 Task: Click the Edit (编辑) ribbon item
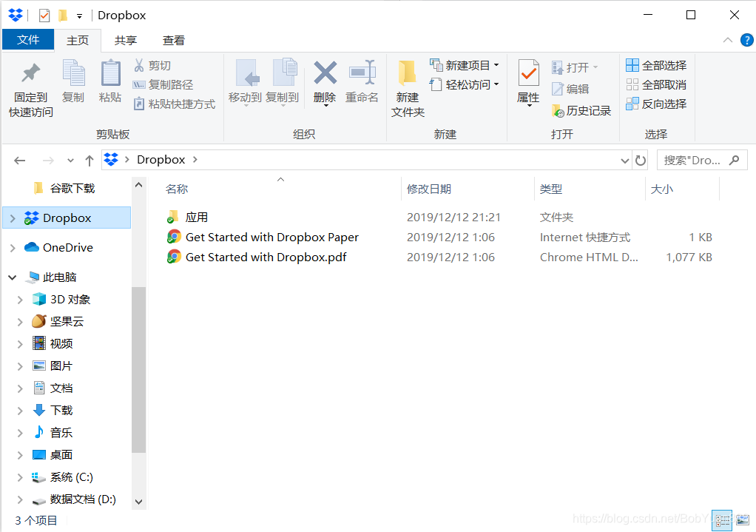570,90
